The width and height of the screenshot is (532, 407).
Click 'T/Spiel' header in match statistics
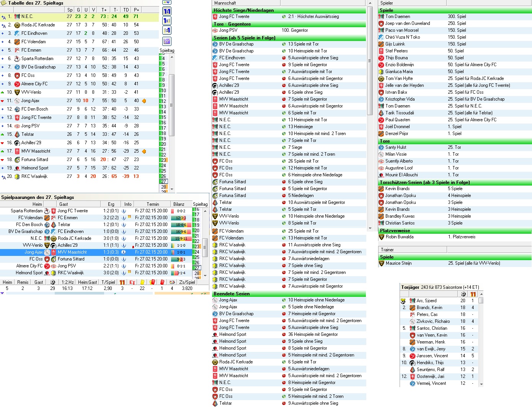[x=108, y=282]
